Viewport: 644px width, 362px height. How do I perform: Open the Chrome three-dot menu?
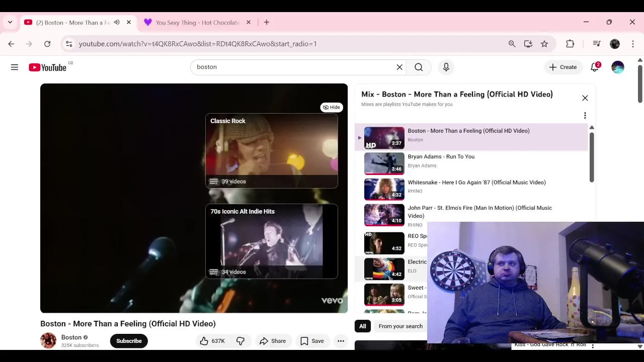point(633,44)
